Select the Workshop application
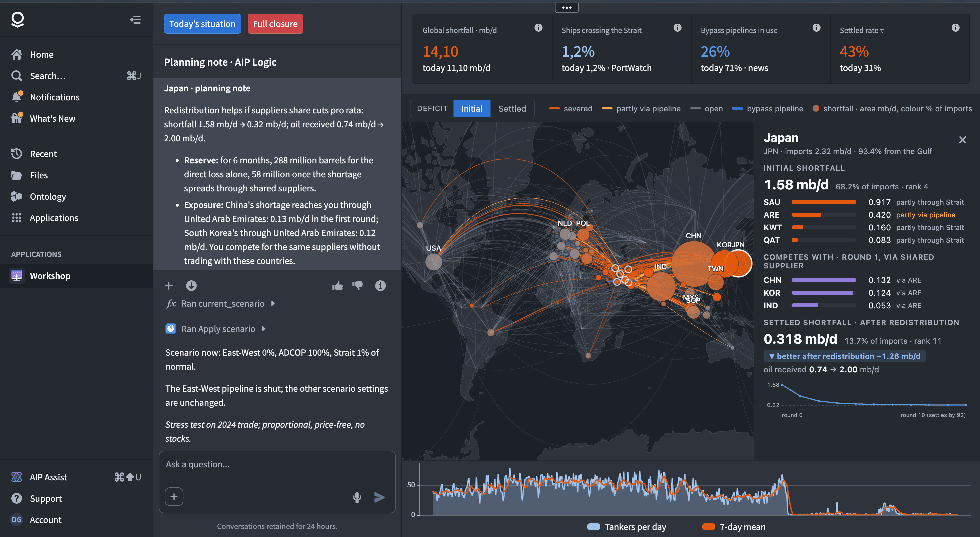The image size is (980, 537). [x=76, y=276]
